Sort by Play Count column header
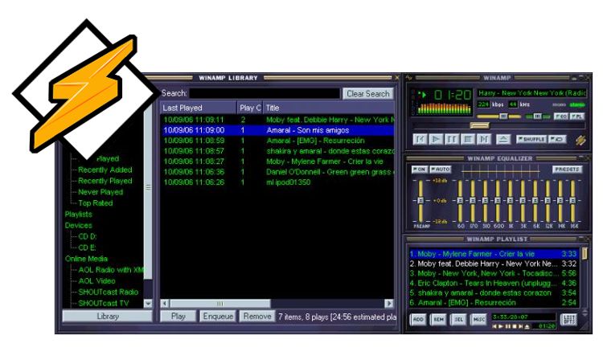 (x=249, y=108)
